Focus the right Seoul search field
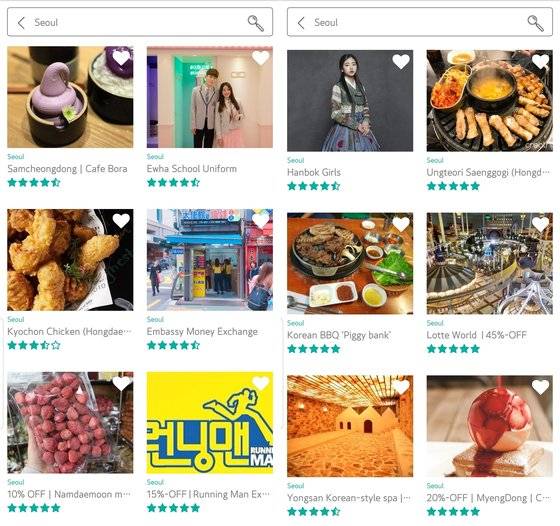 coord(420,22)
